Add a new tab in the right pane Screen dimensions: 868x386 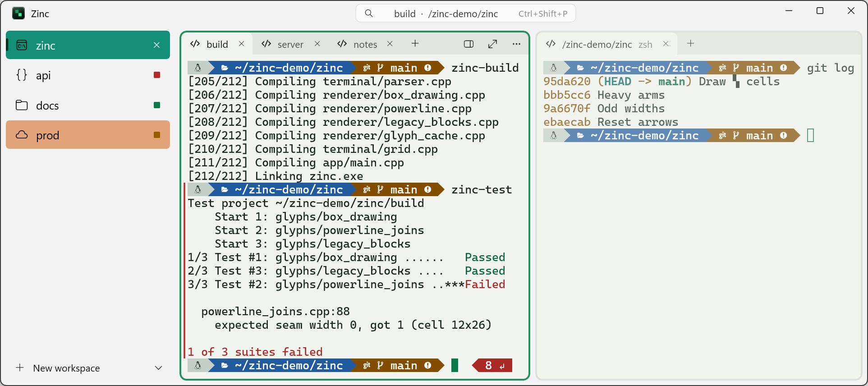tap(691, 43)
